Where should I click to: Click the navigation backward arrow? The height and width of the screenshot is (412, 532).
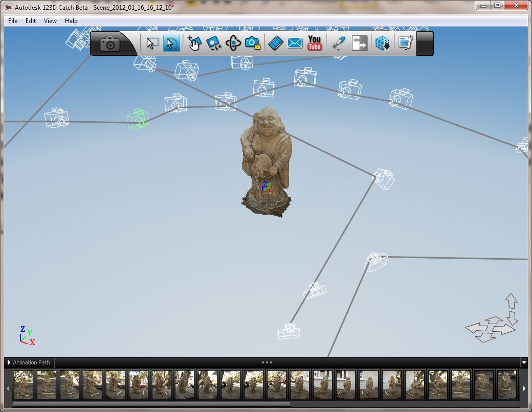point(485,337)
